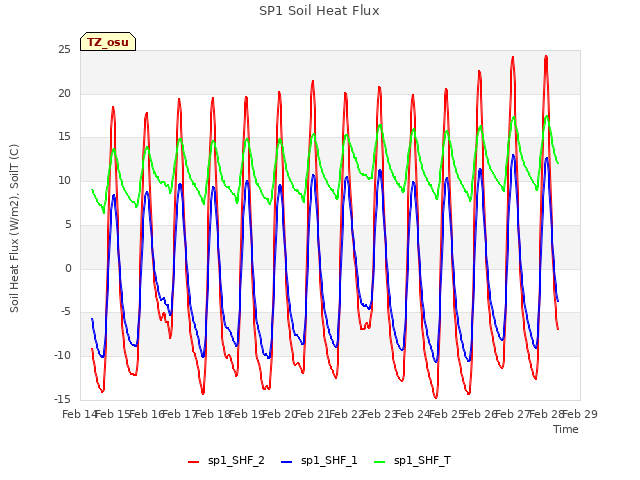This screenshot has width=640, height=480.
Task: Click the green sp1_SHF_T legend swatch
Action: (380, 462)
